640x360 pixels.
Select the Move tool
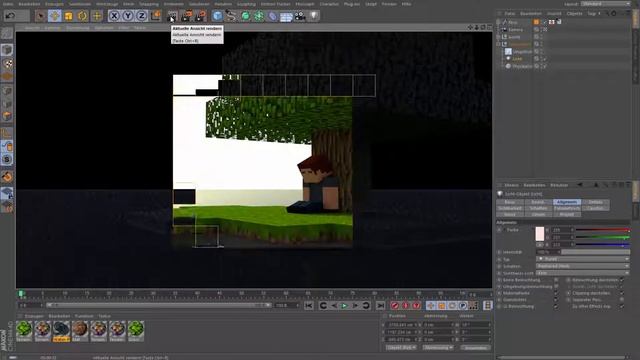[x=54, y=16]
